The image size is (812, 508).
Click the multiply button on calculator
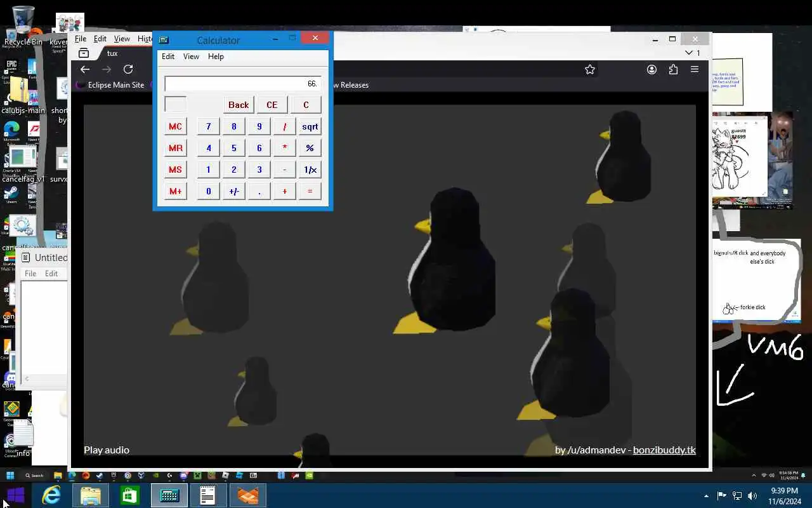(x=285, y=148)
